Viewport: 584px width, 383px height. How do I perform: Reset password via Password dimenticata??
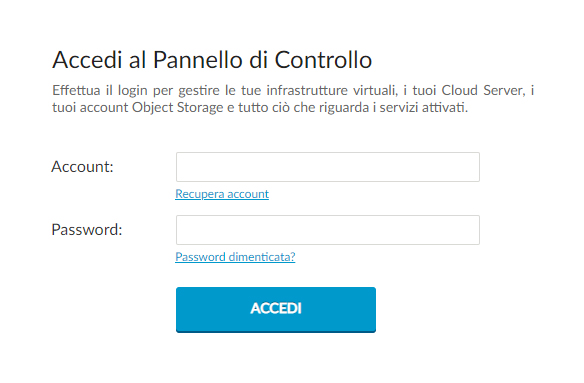point(235,257)
